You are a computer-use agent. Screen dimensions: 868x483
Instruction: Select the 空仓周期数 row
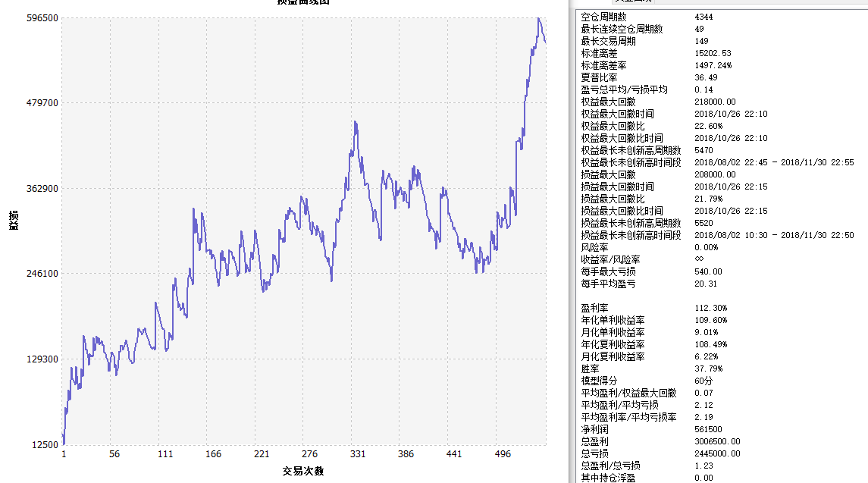(604, 17)
